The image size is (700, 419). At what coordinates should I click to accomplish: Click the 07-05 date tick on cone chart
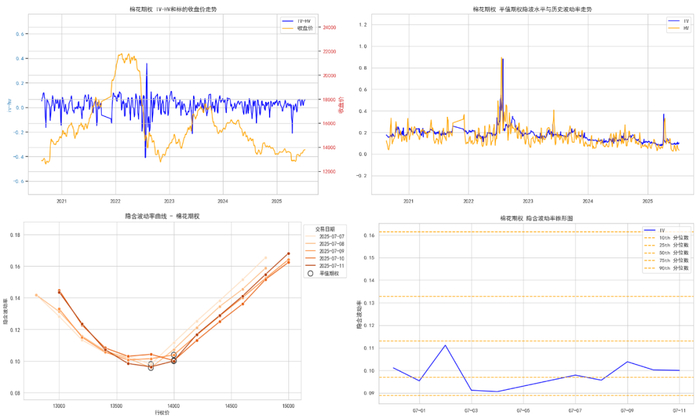point(523,410)
